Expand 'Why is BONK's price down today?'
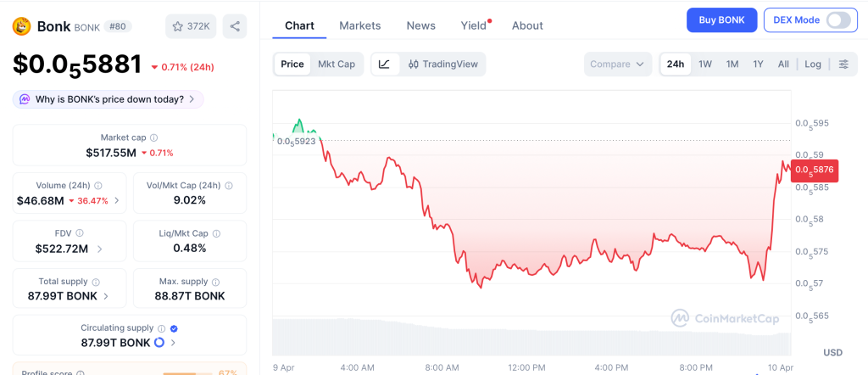This screenshot has width=868, height=375. 108,99
